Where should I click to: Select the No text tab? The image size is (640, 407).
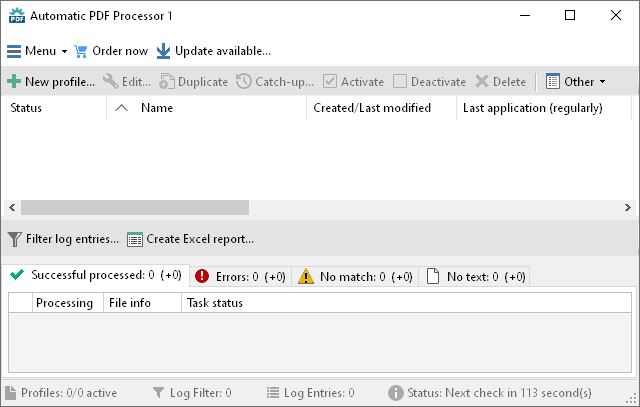475,277
